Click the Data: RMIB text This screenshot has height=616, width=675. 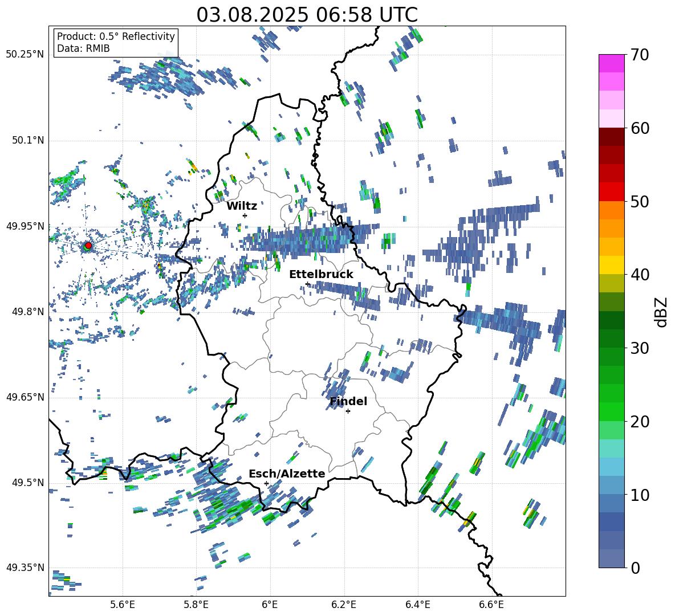(x=83, y=48)
